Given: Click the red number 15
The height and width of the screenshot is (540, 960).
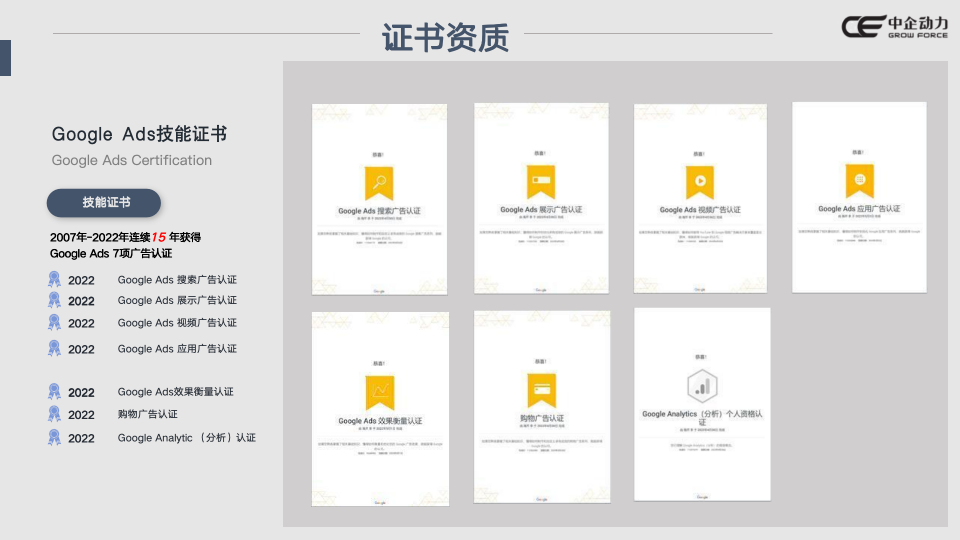Looking at the screenshot, I should [159, 237].
